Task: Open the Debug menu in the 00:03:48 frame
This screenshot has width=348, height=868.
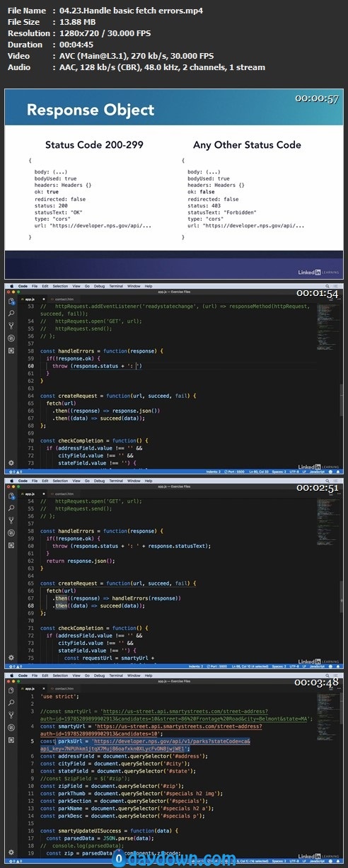Action: point(98,675)
